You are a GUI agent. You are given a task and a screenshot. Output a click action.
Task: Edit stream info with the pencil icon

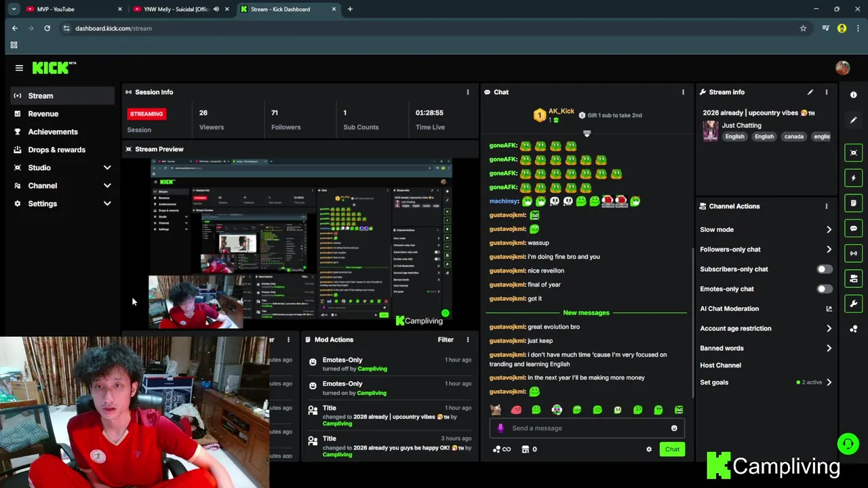click(810, 92)
